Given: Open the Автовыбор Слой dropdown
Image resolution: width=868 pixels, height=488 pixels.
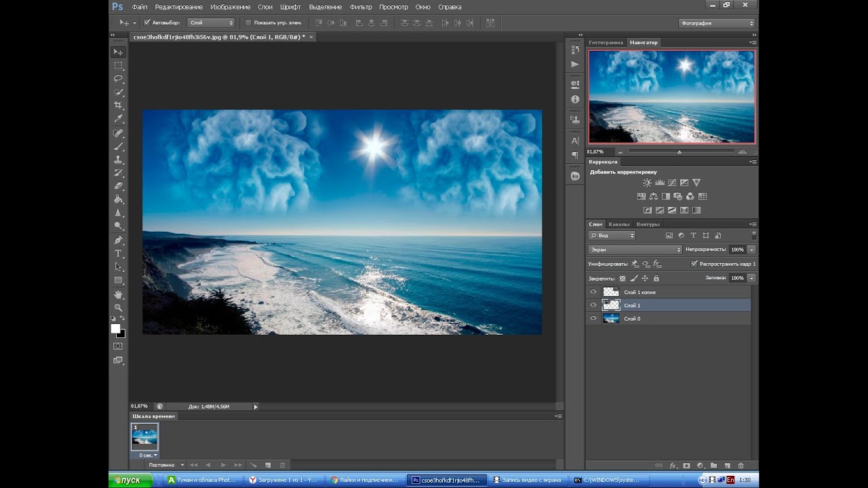Looking at the screenshot, I should [x=211, y=22].
